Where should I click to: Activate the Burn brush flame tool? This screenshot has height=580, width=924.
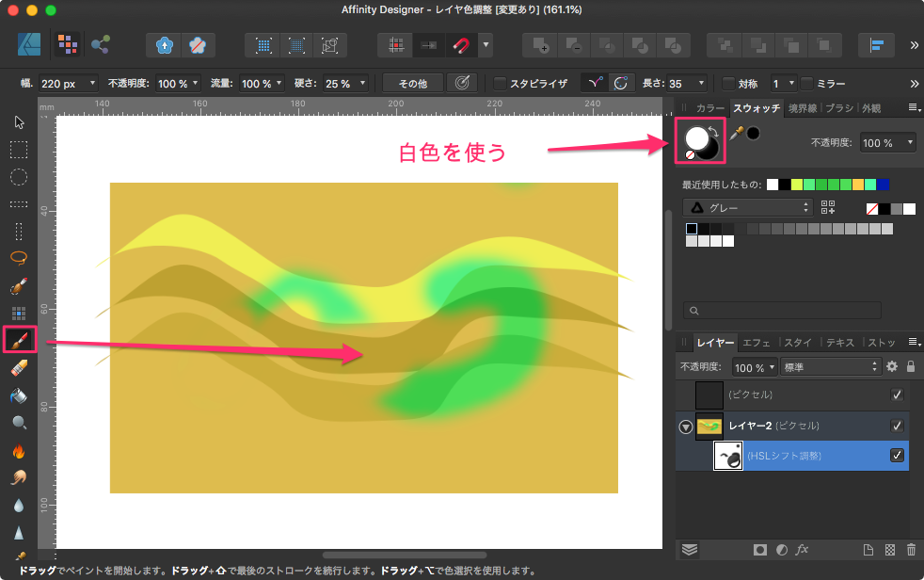click(19, 451)
